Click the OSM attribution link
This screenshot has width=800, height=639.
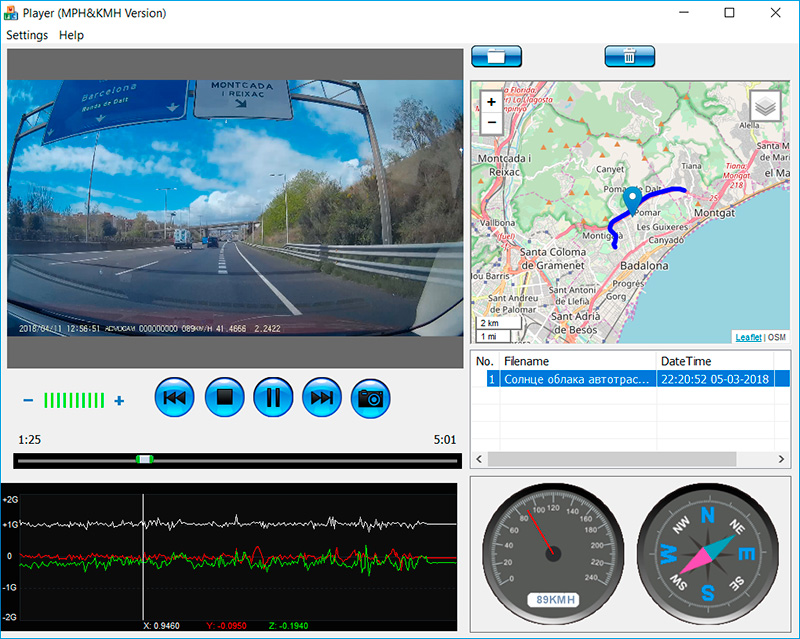777,337
